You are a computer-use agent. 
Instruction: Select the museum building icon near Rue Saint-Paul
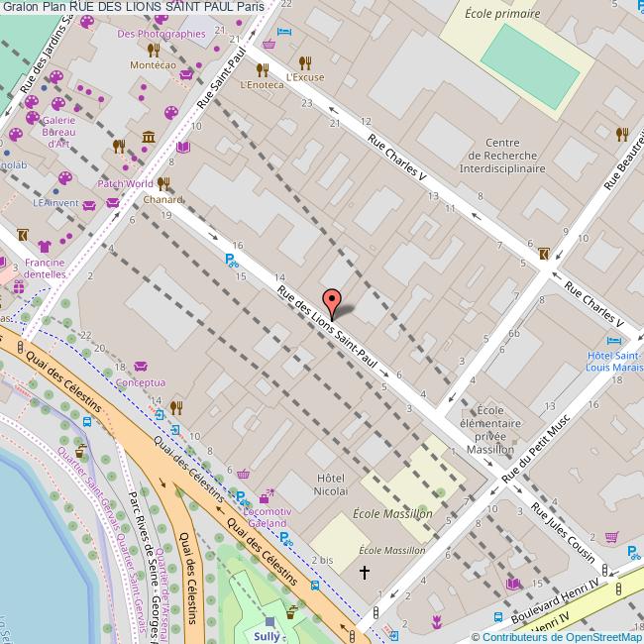148,137
